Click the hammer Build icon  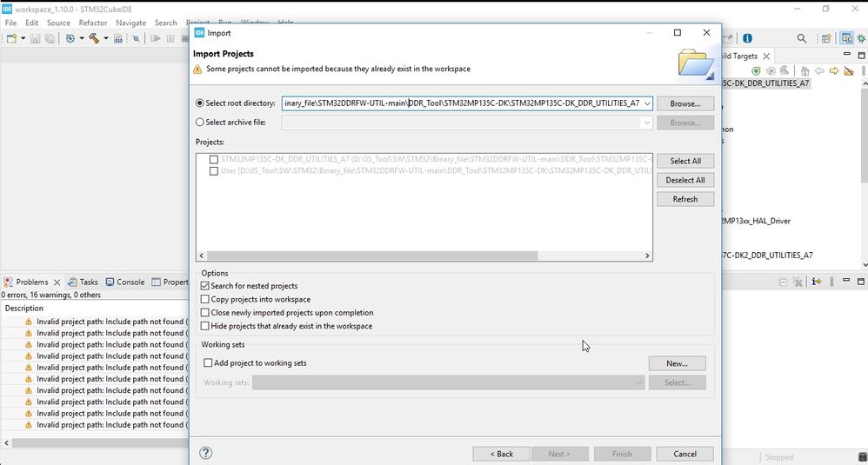click(94, 38)
